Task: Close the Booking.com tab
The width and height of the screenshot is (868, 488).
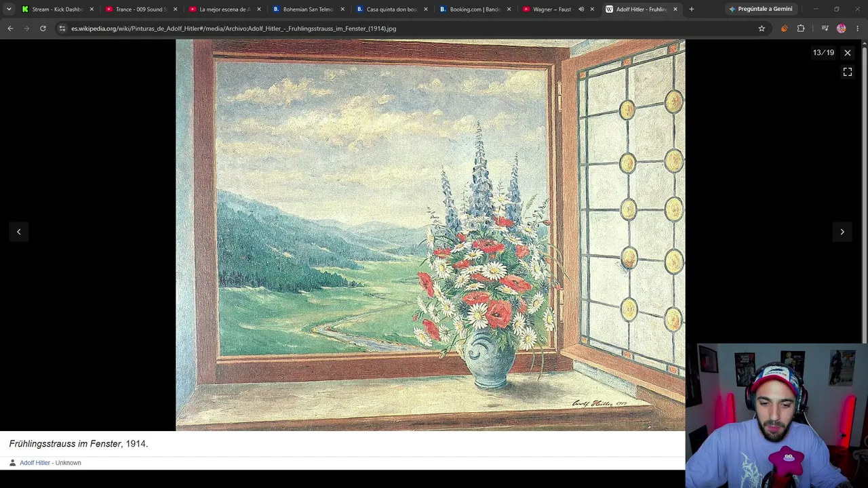Action: pos(509,9)
